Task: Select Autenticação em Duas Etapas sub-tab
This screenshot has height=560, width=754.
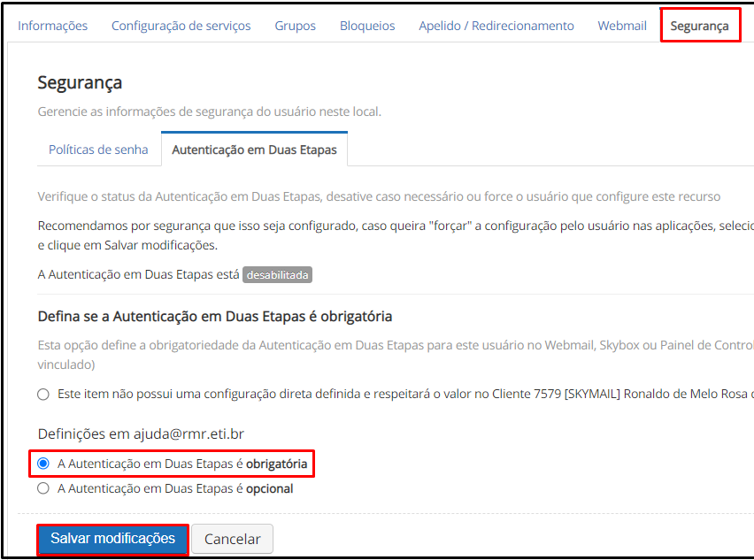Action: click(254, 150)
